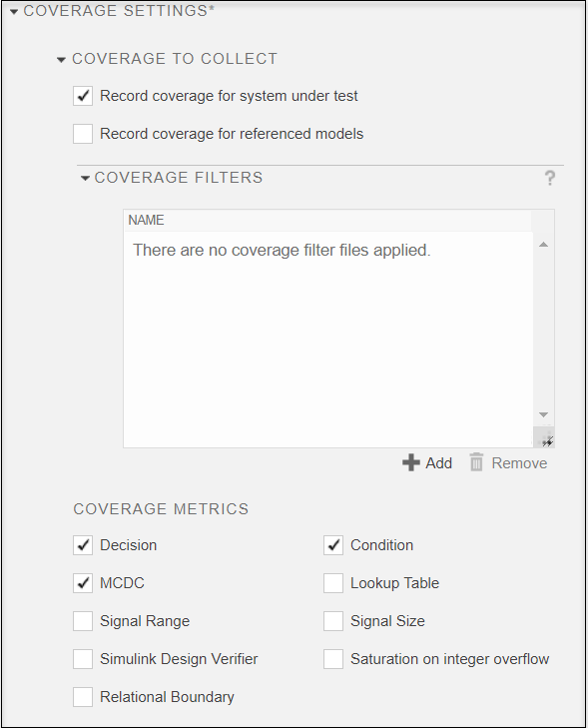Viewport: 588px width, 728px height.
Task: Enable Lookup Table coverage metric
Action: tap(333, 583)
